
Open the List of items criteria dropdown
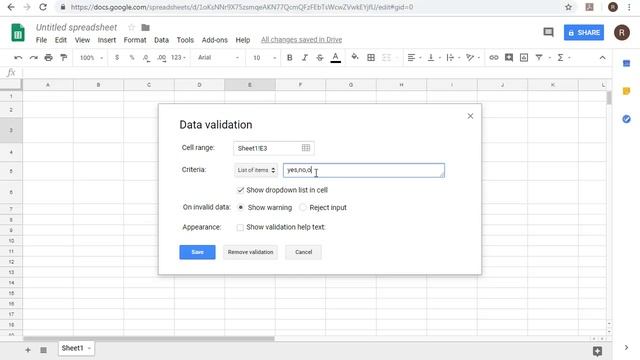coord(256,170)
